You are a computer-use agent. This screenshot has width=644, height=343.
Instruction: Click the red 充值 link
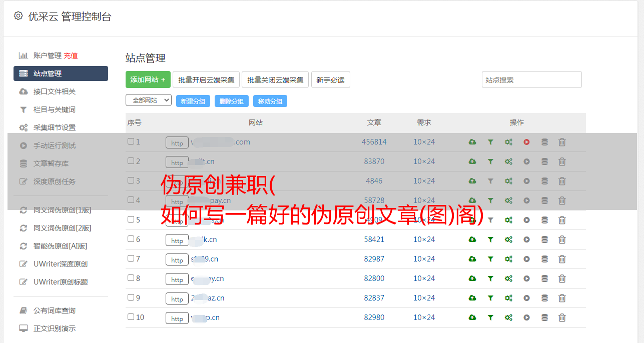(x=71, y=55)
